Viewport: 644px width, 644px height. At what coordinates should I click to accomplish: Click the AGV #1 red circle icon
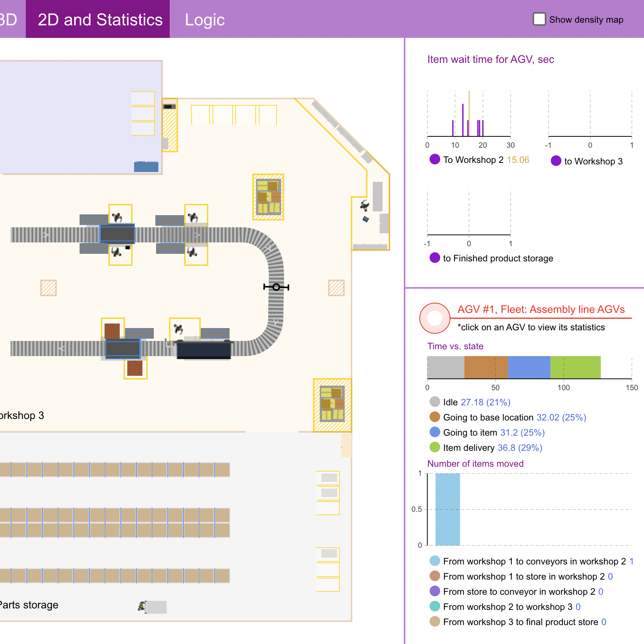[435, 318]
